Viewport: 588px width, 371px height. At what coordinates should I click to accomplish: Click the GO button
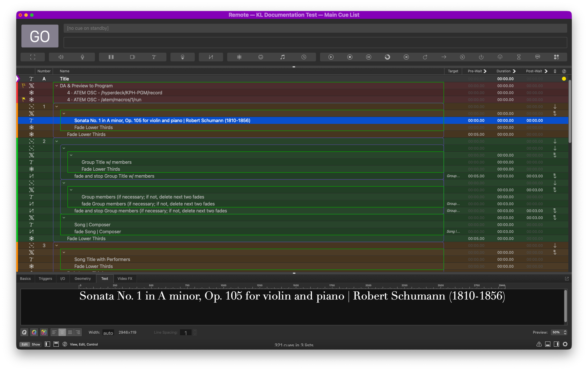(x=40, y=36)
